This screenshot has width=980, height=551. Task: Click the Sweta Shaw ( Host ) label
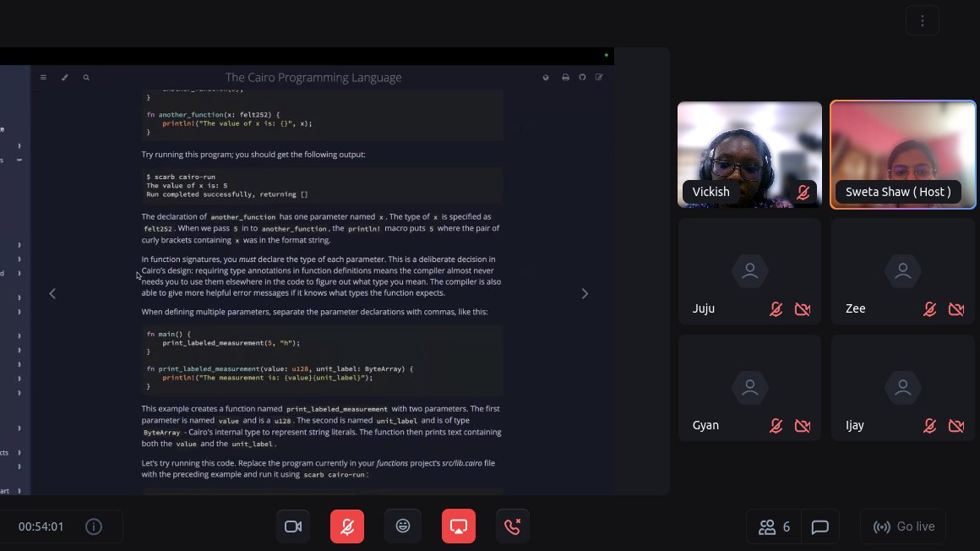point(898,192)
